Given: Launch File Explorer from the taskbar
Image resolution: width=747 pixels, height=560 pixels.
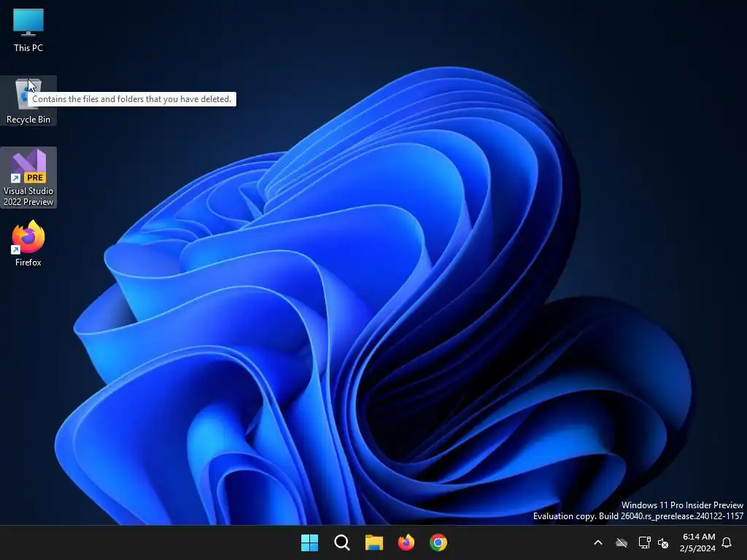Looking at the screenshot, I should coord(374,542).
